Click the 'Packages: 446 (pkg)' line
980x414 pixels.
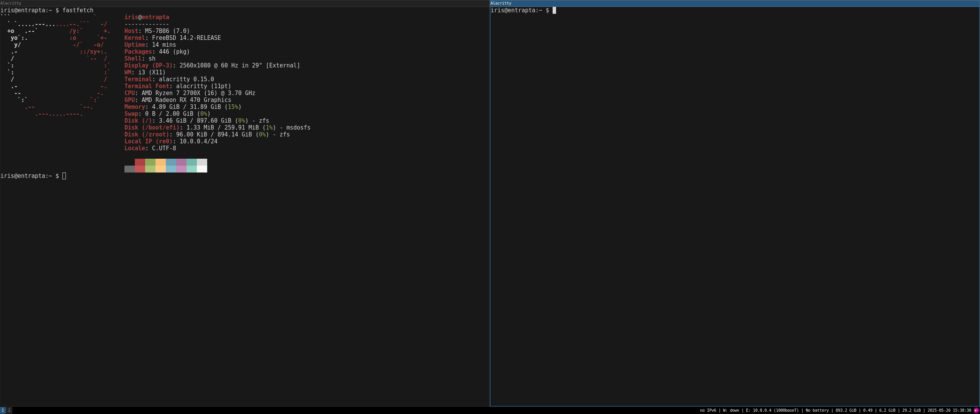tap(157, 52)
